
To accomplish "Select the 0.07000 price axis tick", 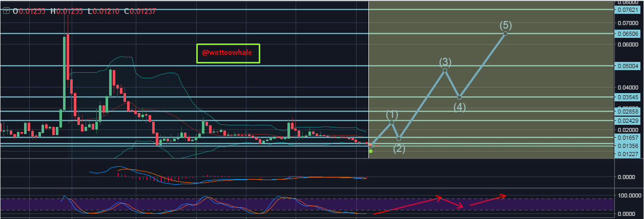I will 628,24.
